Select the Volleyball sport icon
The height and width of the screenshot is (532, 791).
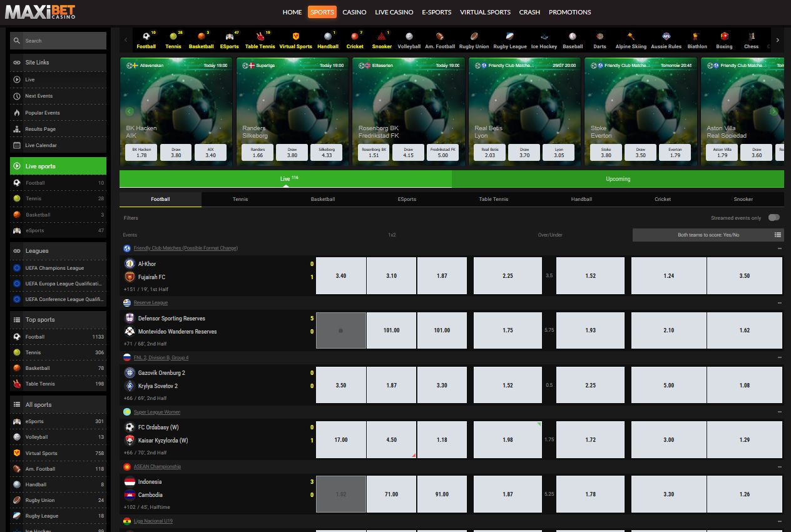409,41
